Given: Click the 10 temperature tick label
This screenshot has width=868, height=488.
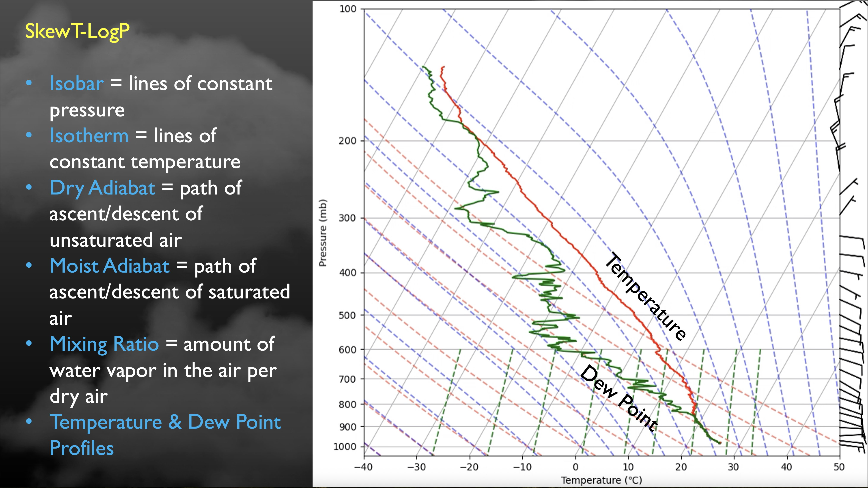Looking at the screenshot, I should pos(628,467).
